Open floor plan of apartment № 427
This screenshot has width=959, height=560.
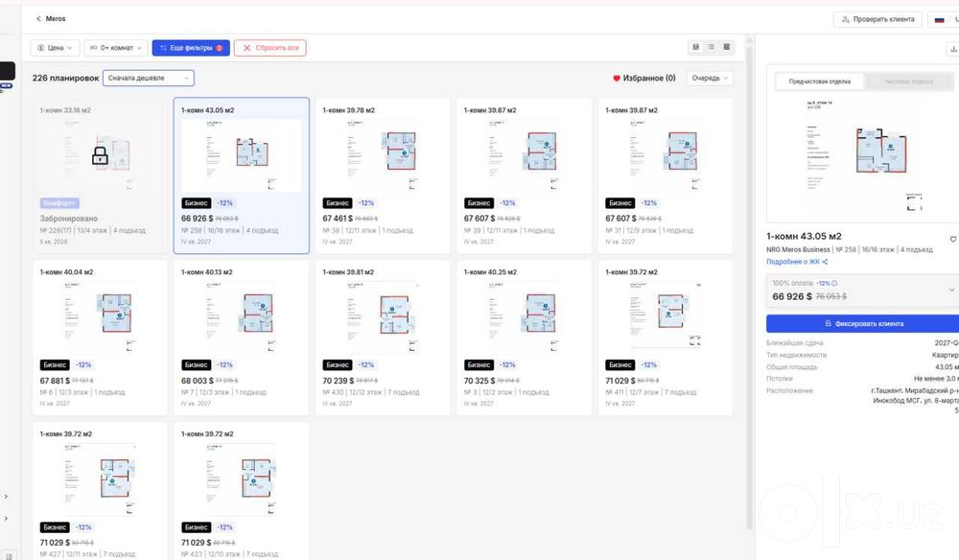(x=100, y=479)
